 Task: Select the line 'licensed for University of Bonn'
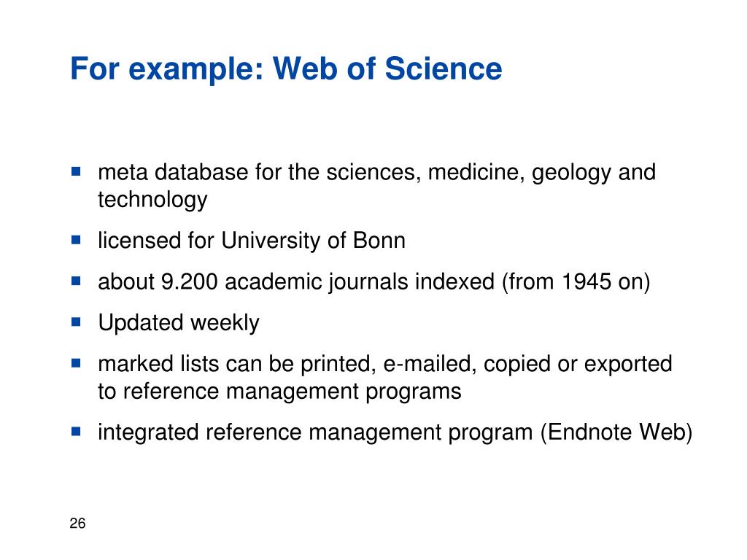tap(252, 241)
